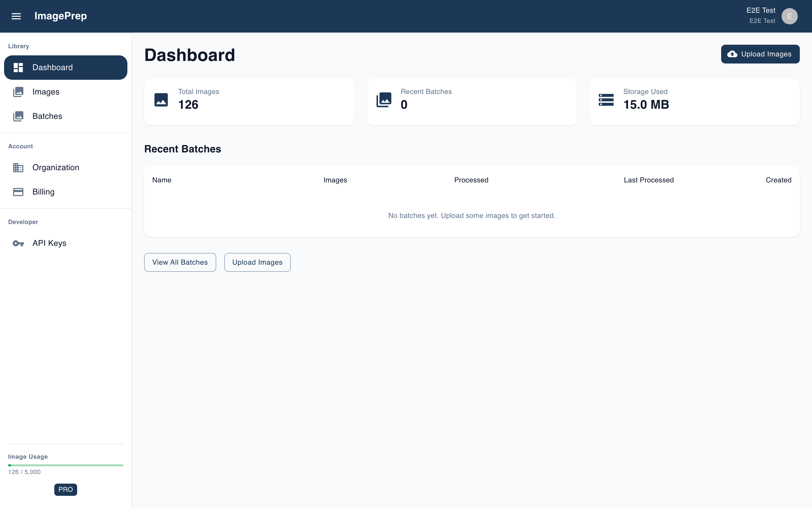Click the Recent Batches section heading

pos(182,149)
